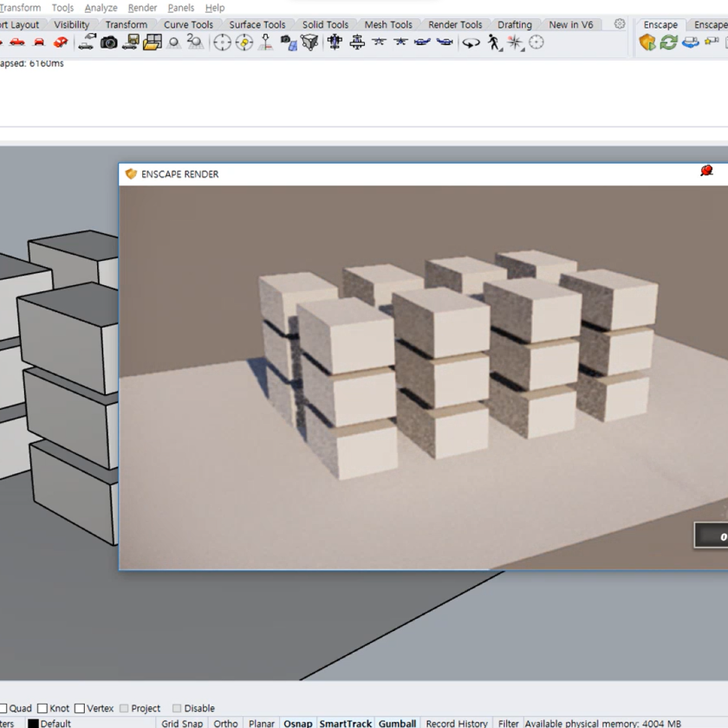The width and height of the screenshot is (728, 728).
Task: Open toolbar options gear menu
Action: coord(619,24)
